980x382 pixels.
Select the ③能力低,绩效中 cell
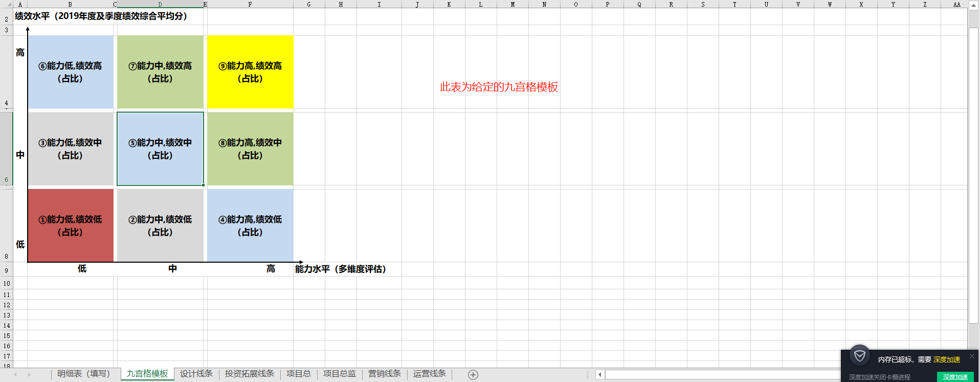point(71,149)
